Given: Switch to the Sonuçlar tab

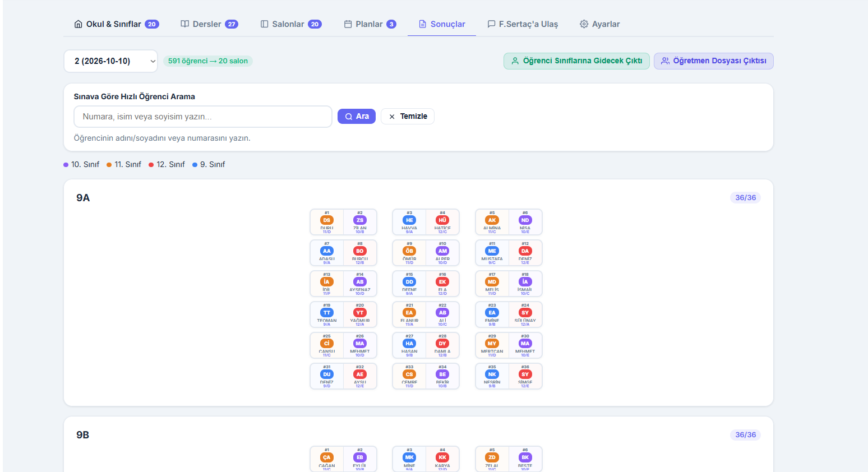Looking at the screenshot, I should click(442, 24).
